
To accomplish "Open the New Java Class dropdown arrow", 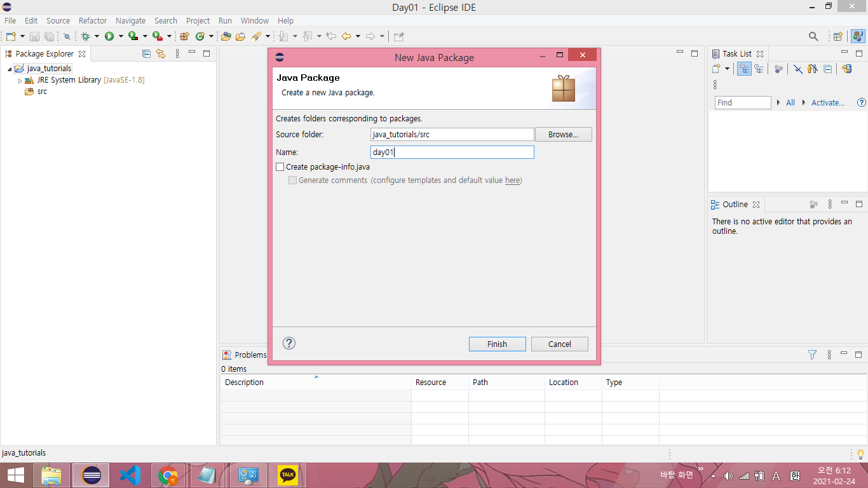I will [x=211, y=36].
